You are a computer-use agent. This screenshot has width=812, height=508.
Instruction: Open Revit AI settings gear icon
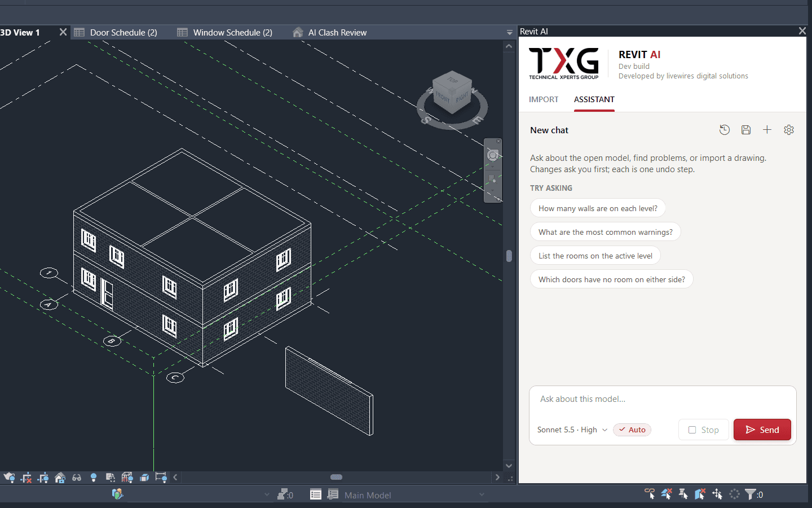point(789,130)
